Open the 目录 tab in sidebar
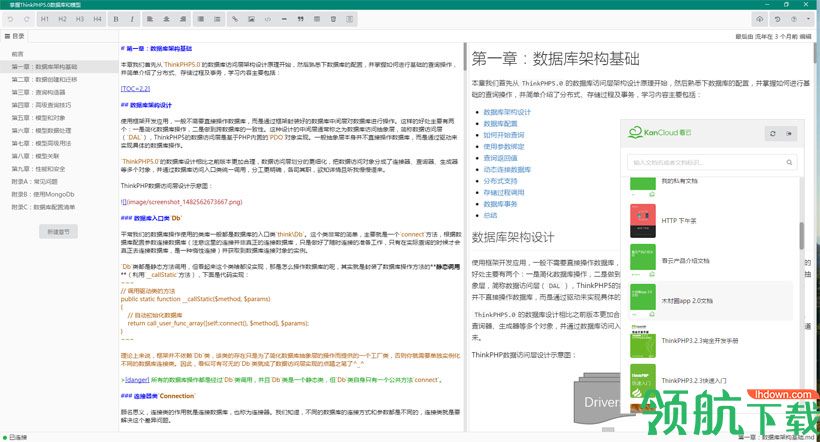Viewport: 820px width, 442px height. click(15, 36)
